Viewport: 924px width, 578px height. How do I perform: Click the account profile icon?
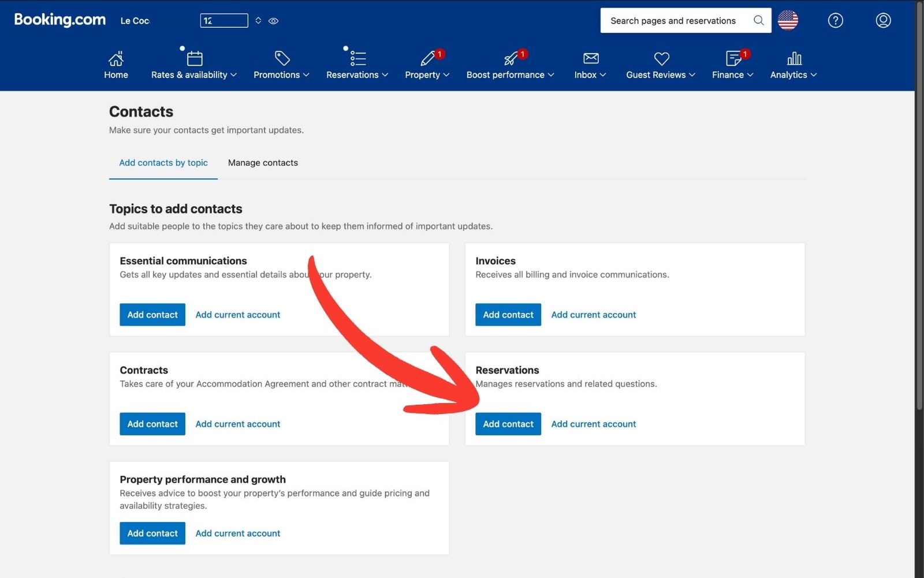[x=883, y=20]
